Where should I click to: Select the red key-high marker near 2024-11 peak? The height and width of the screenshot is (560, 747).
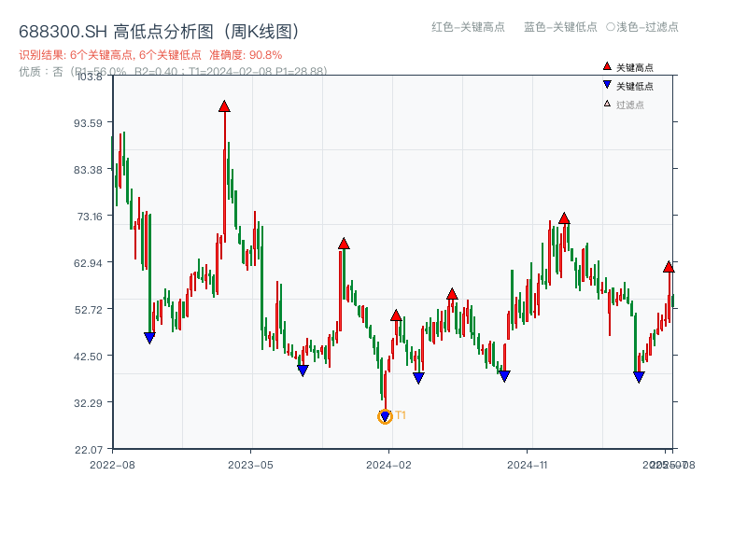[x=563, y=217]
